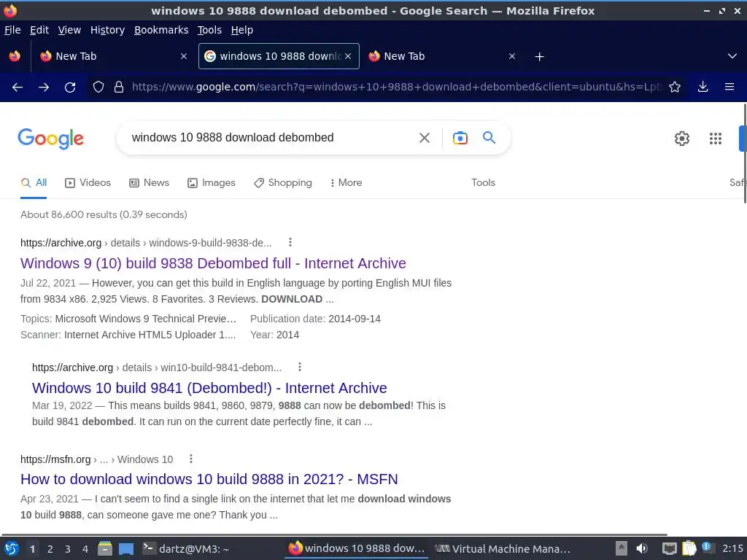
Task: Open the desktop start menu icon
Action: click(x=12, y=548)
